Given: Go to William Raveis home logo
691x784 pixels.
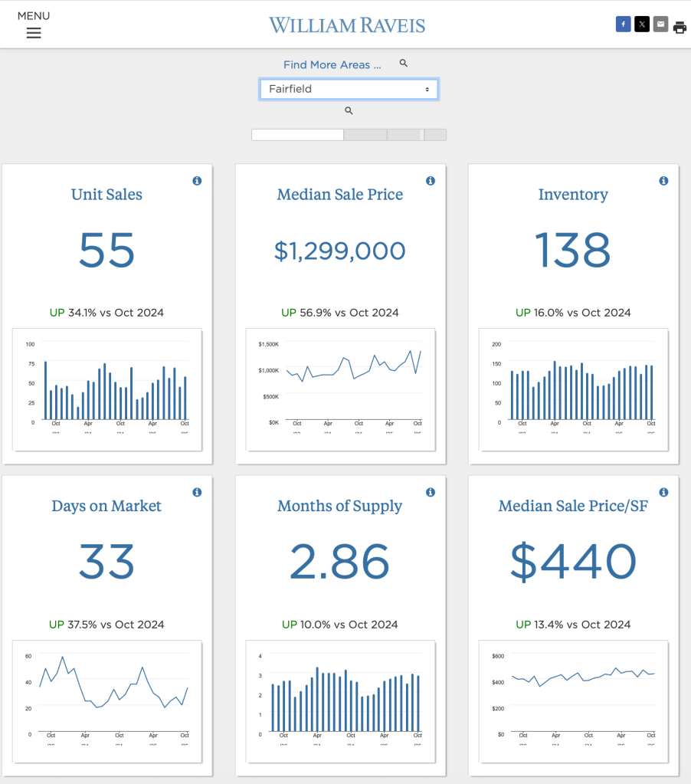Looking at the screenshot, I should pos(346,25).
